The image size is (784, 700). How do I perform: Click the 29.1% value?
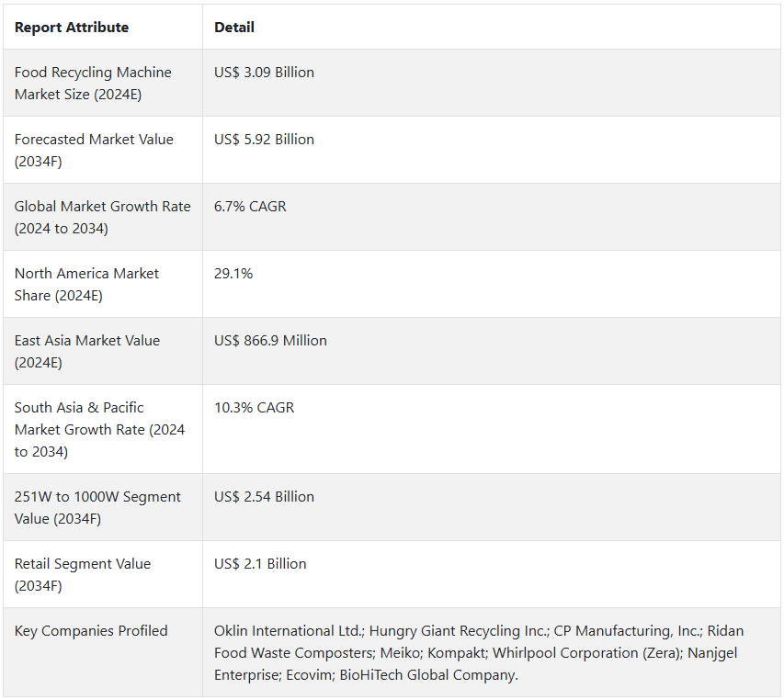233,274
